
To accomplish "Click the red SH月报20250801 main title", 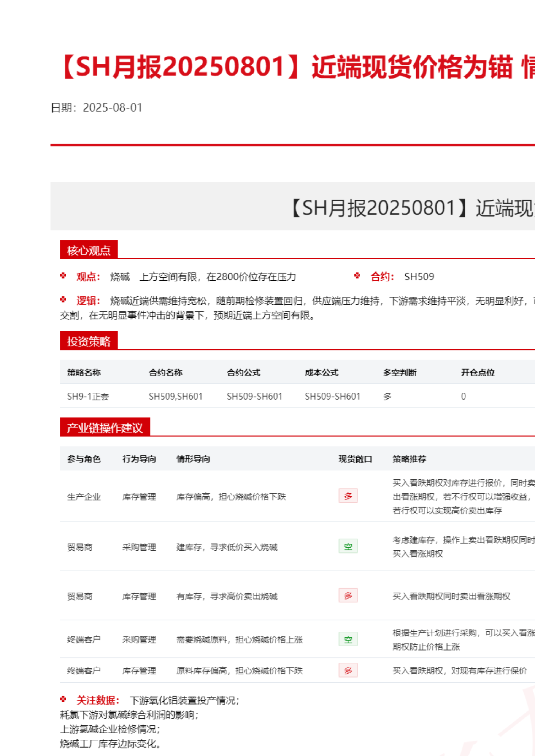I will (x=297, y=67).
